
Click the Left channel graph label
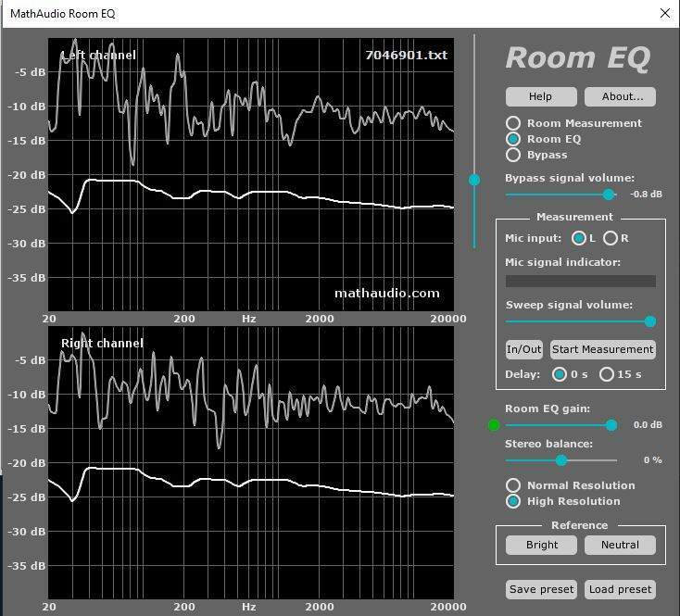click(98, 55)
